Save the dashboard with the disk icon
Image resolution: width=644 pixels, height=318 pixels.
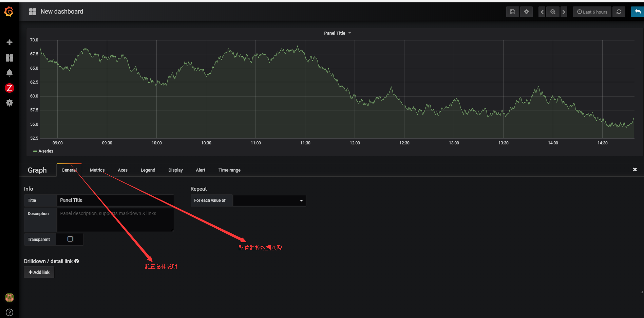coord(513,12)
